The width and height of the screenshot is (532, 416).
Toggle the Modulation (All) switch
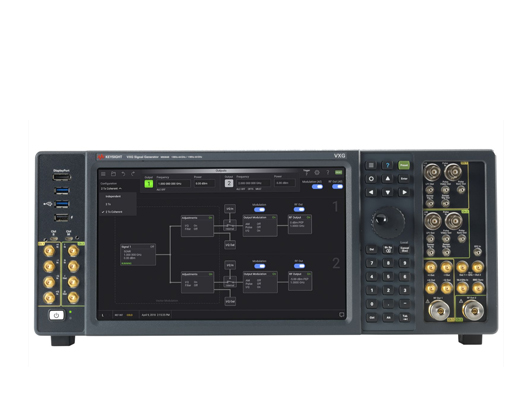pyautogui.click(x=317, y=187)
